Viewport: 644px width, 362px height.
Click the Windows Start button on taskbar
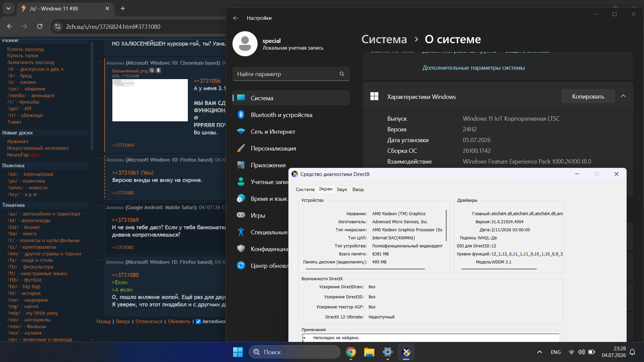[x=238, y=352]
